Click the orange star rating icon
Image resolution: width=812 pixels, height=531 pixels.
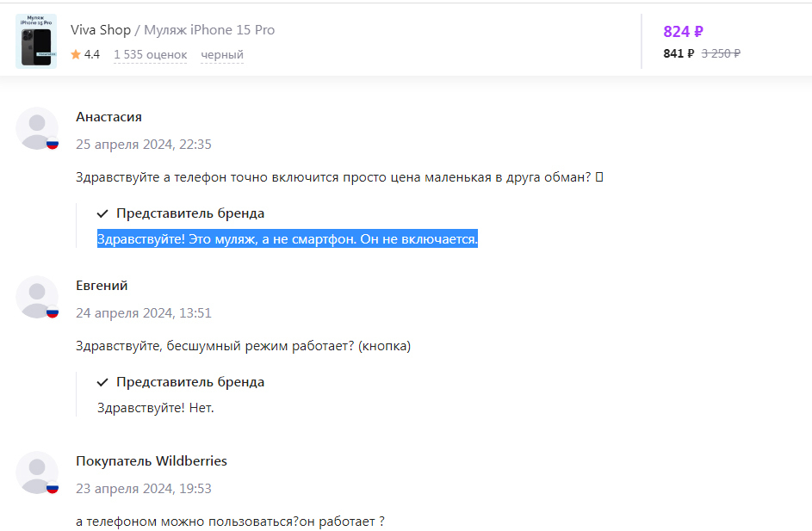(76, 55)
